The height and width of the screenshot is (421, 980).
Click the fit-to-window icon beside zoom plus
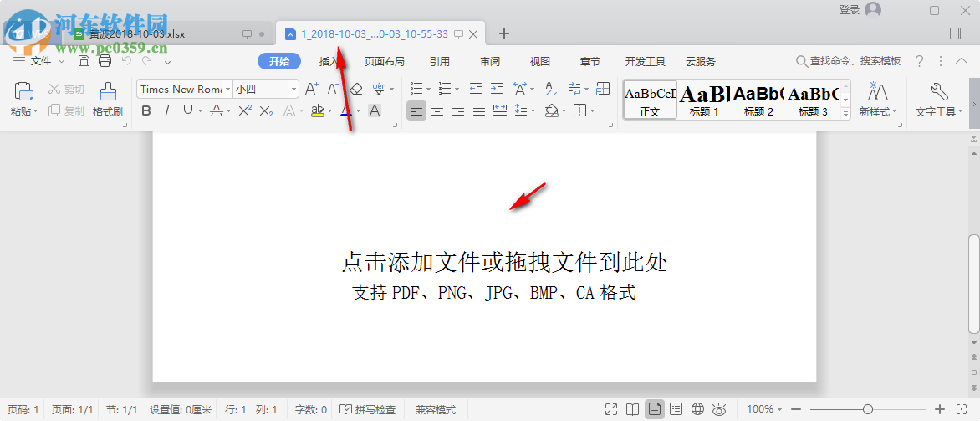962,410
